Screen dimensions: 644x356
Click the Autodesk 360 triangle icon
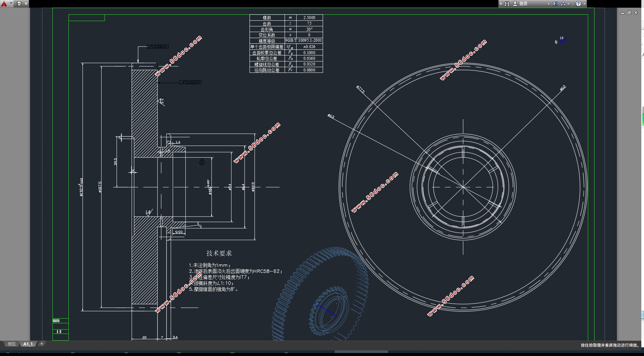(x=563, y=4)
